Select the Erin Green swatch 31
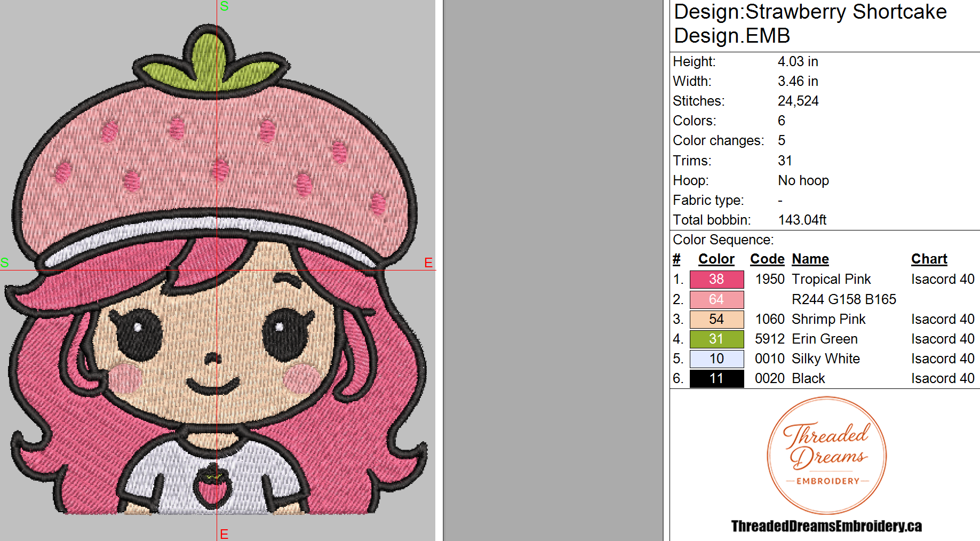Screen dimensions: 980x541 point(716,339)
